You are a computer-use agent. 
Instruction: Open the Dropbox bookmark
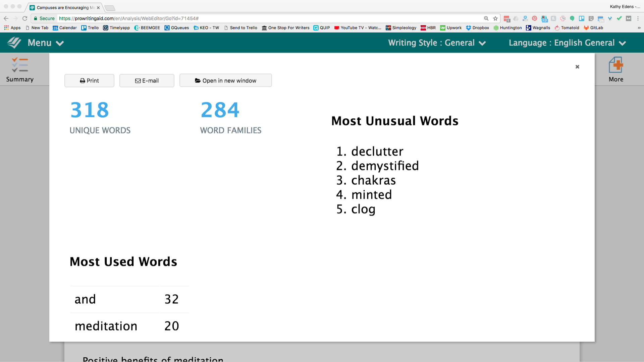pos(477,28)
